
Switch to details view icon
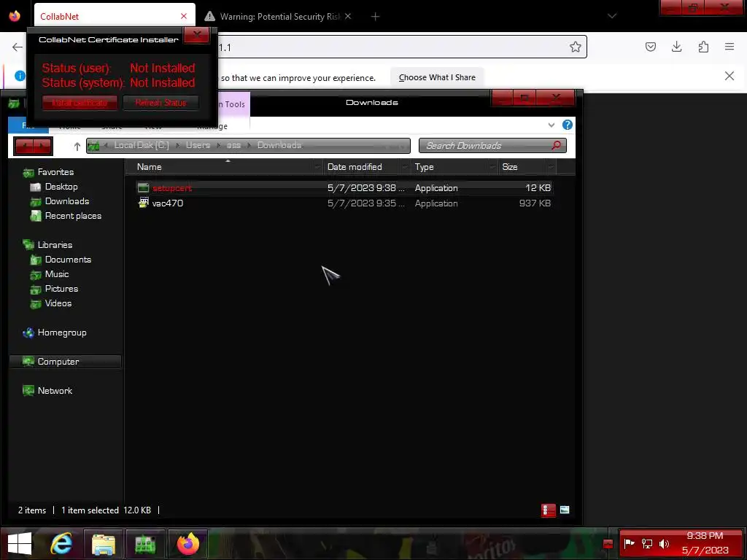[x=549, y=510]
